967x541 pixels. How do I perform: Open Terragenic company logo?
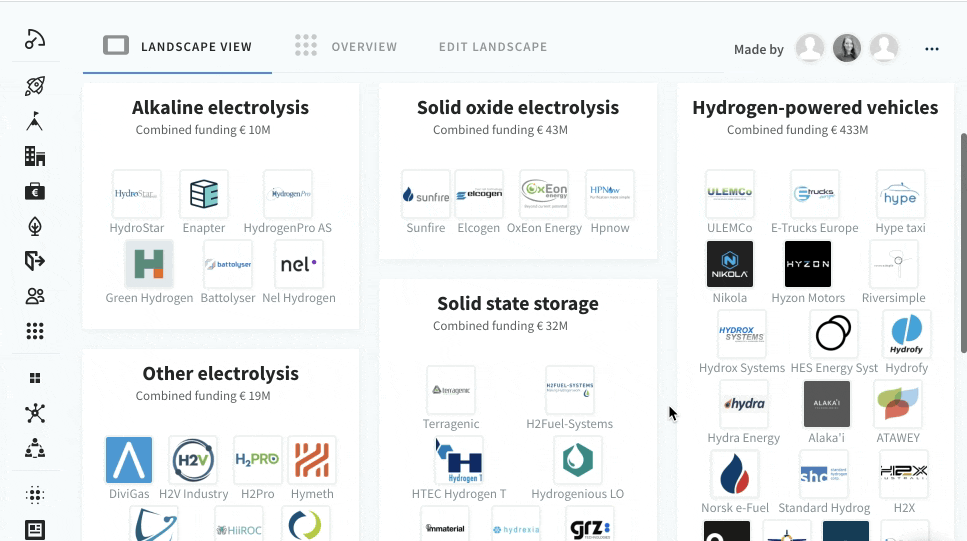(451, 390)
